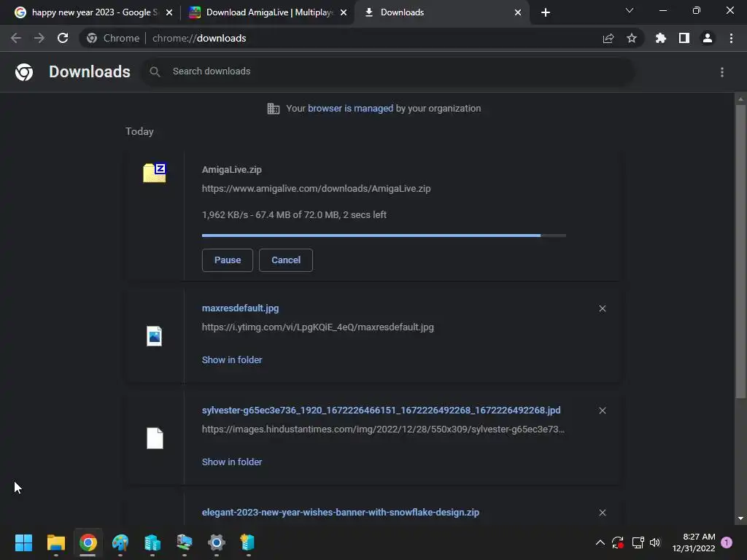Viewport: 747px width, 560px height.
Task: Go forward using the browser forward arrow
Action: pyautogui.click(x=39, y=38)
